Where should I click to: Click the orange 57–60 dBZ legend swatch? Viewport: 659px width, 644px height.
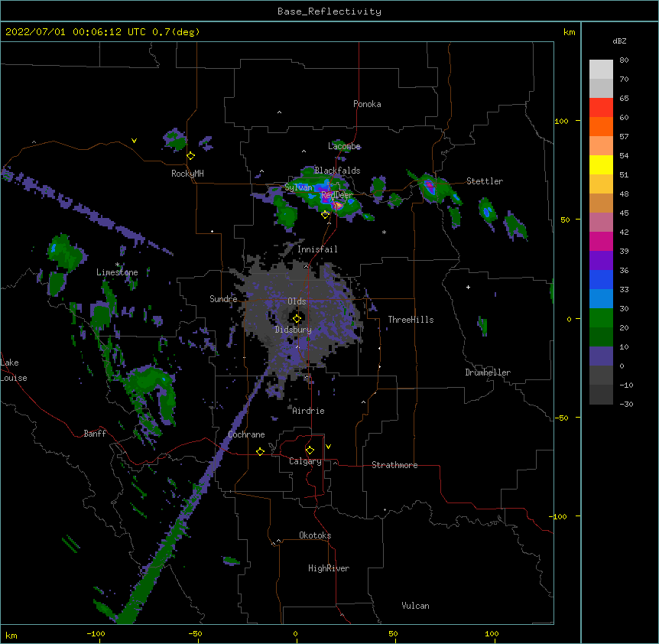point(601,126)
